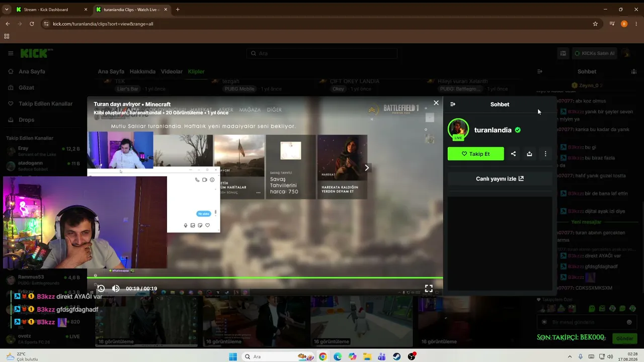Share the clip using the share icon
Image resolution: width=644 pixels, height=362 pixels.
(x=513, y=154)
